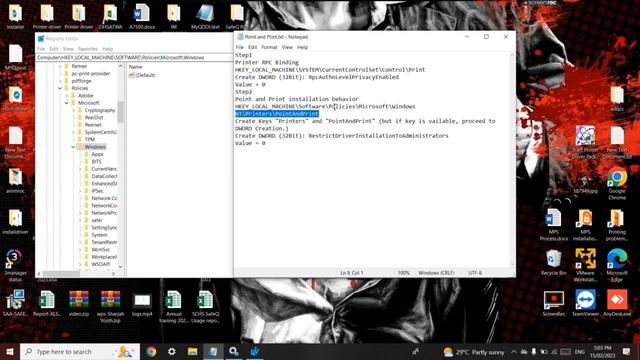Open wps Sharjah Youth zip archive
Viewport: 640px width, 360px height.
point(110,306)
